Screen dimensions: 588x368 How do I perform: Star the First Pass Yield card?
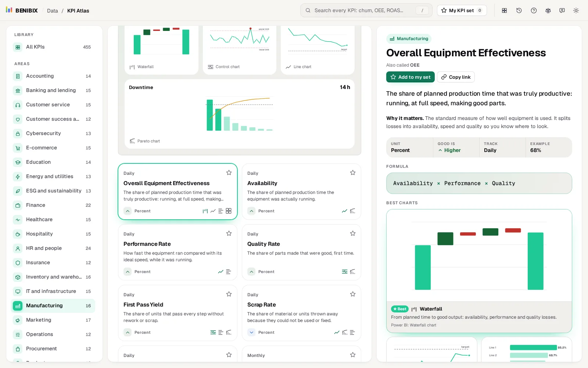tap(229, 294)
